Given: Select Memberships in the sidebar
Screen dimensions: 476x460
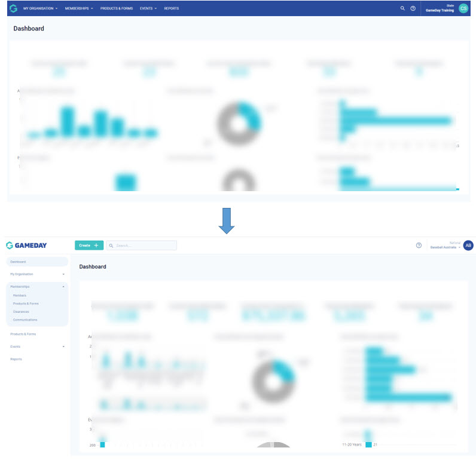Looking at the screenshot, I should [20, 287].
